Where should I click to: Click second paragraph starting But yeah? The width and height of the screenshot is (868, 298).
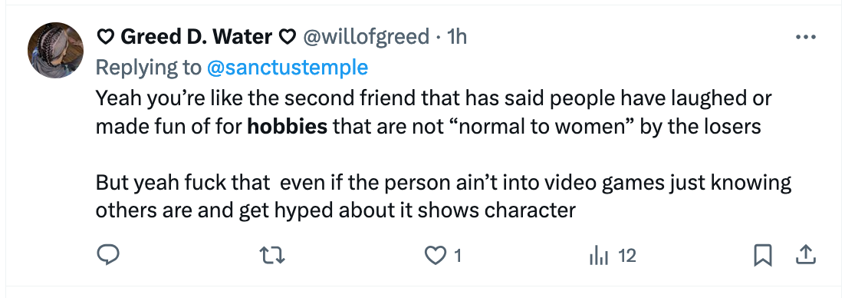click(443, 197)
